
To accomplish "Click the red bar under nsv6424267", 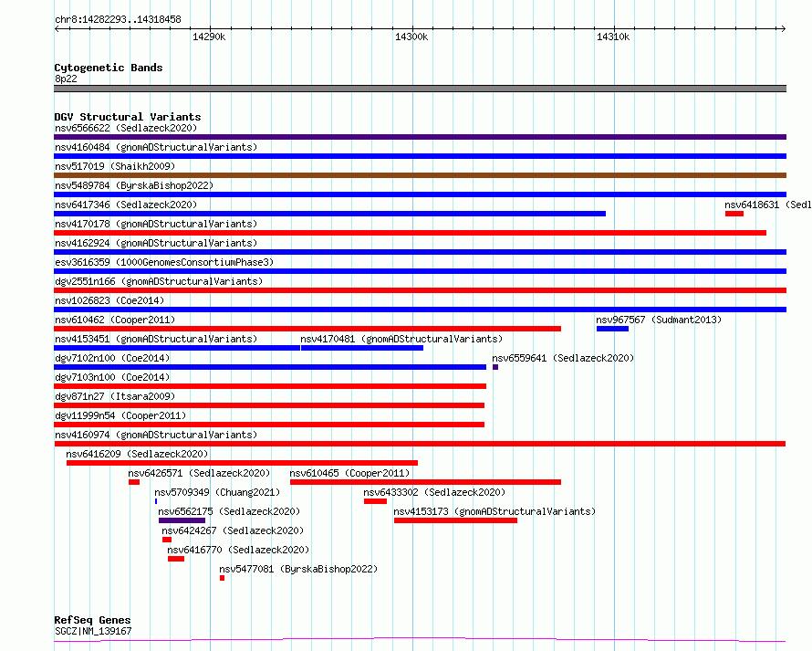I will pyautogui.click(x=167, y=540).
